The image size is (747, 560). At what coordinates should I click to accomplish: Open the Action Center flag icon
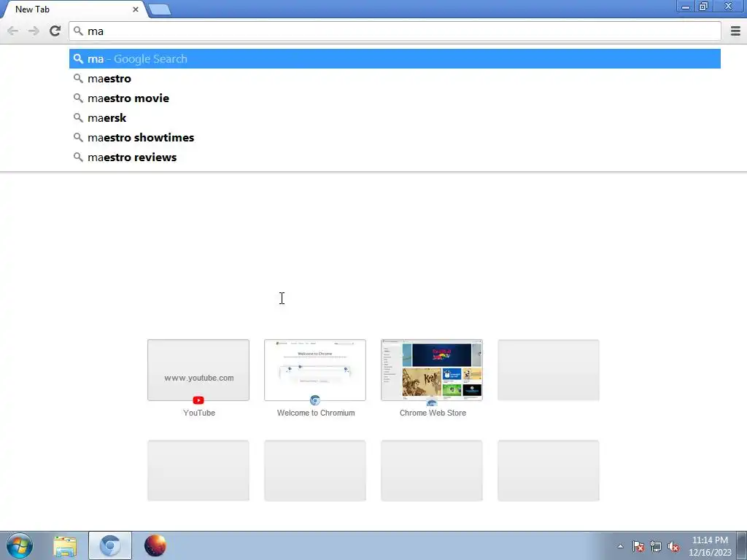coord(638,546)
